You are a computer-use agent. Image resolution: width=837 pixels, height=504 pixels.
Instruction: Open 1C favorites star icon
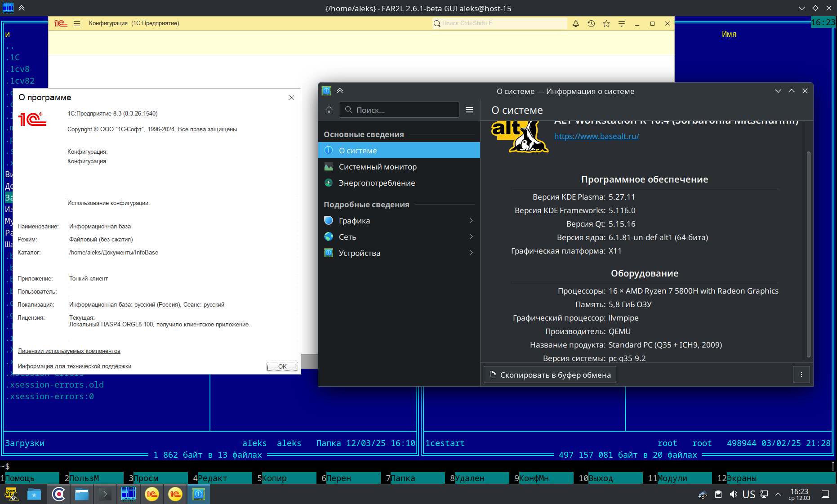pyautogui.click(x=606, y=23)
